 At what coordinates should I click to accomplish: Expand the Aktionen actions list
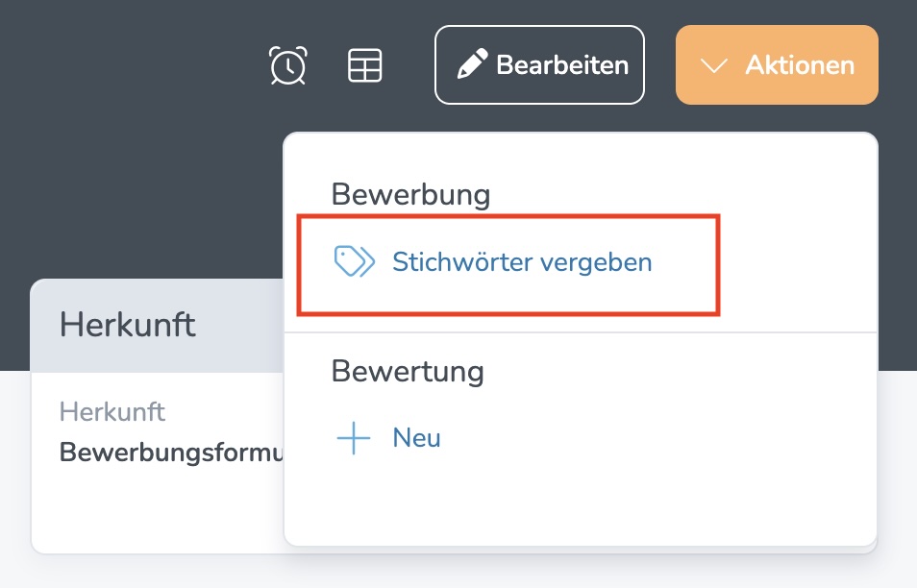click(776, 65)
